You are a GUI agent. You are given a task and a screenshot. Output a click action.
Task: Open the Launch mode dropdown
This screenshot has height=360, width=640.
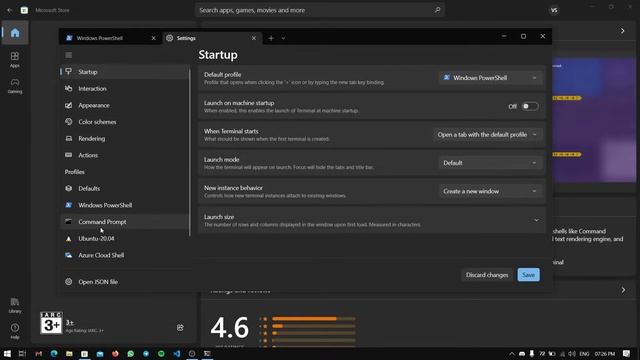click(x=491, y=163)
